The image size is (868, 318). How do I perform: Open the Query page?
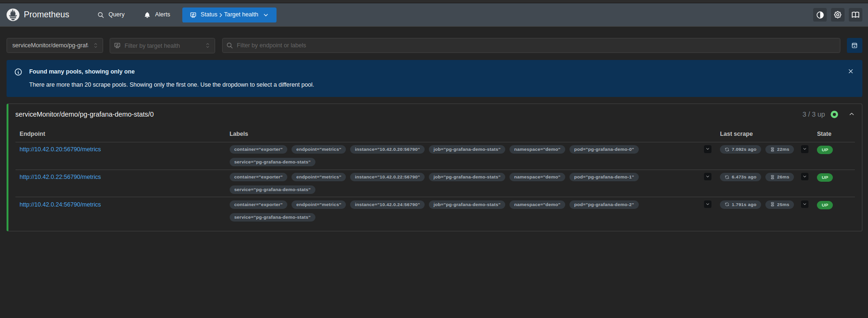coord(111,15)
